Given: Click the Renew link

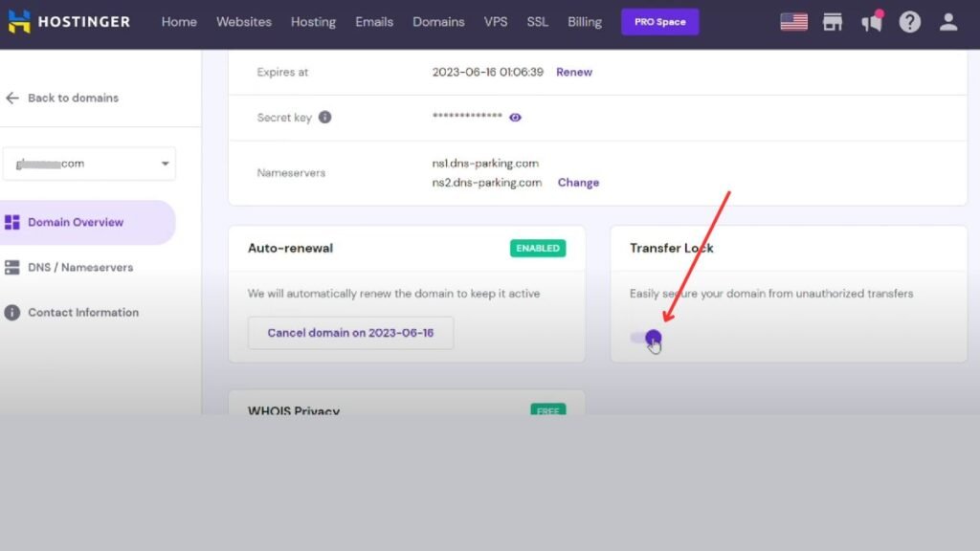Looking at the screenshot, I should pos(574,72).
